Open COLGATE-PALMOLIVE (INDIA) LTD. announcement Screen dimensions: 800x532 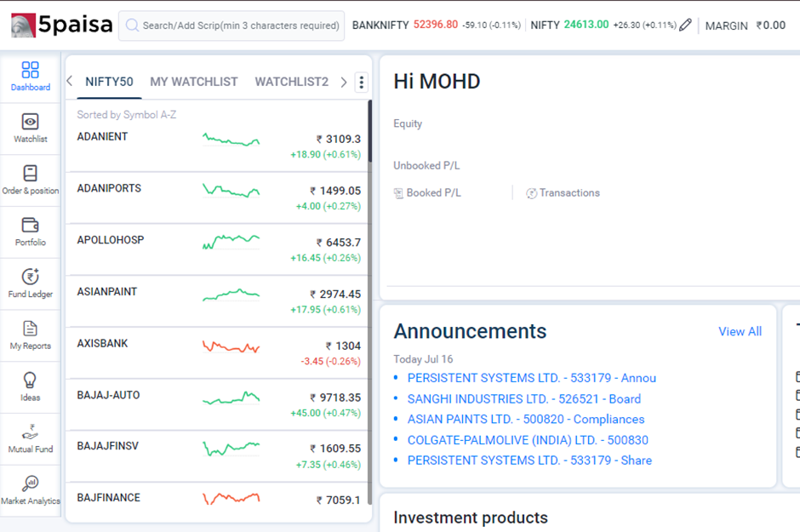[x=528, y=440]
